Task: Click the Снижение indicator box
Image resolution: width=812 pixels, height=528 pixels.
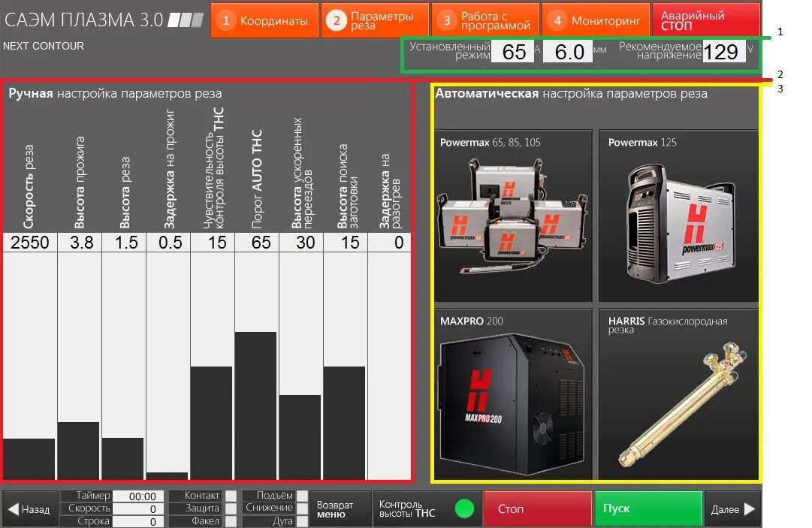Action: [x=303, y=508]
